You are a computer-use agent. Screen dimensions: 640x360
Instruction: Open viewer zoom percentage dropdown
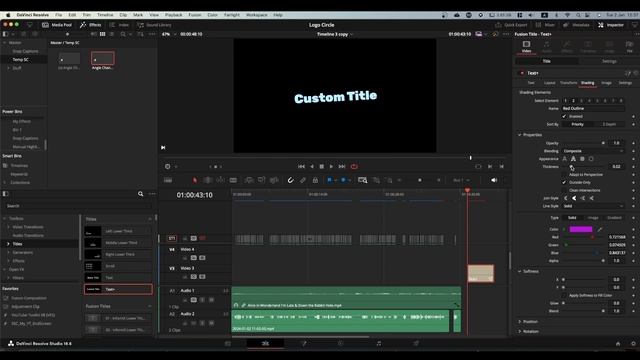169,34
